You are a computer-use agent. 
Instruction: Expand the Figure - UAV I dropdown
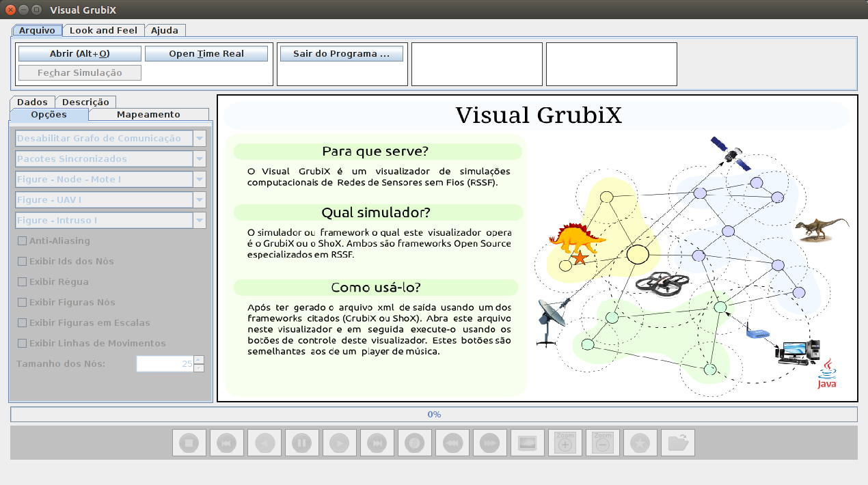200,199
